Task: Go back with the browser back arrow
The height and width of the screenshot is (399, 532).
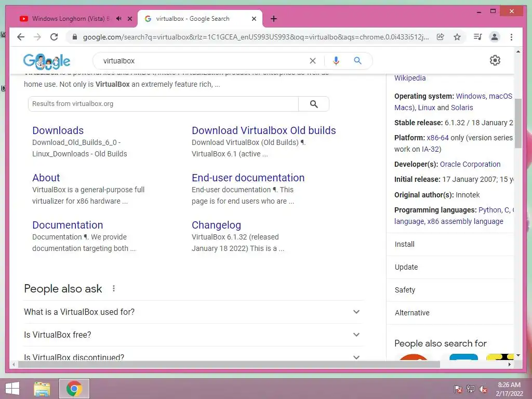Action: (x=21, y=37)
